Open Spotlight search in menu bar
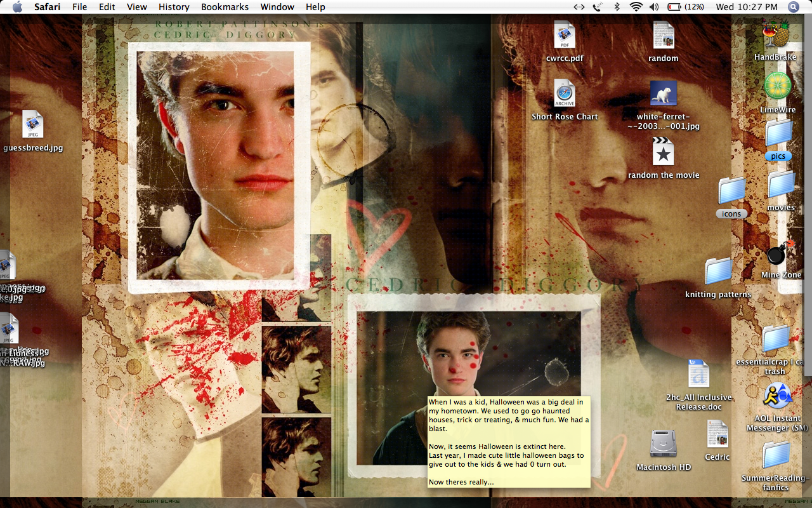The width and height of the screenshot is (812, 508). [794, 7]
